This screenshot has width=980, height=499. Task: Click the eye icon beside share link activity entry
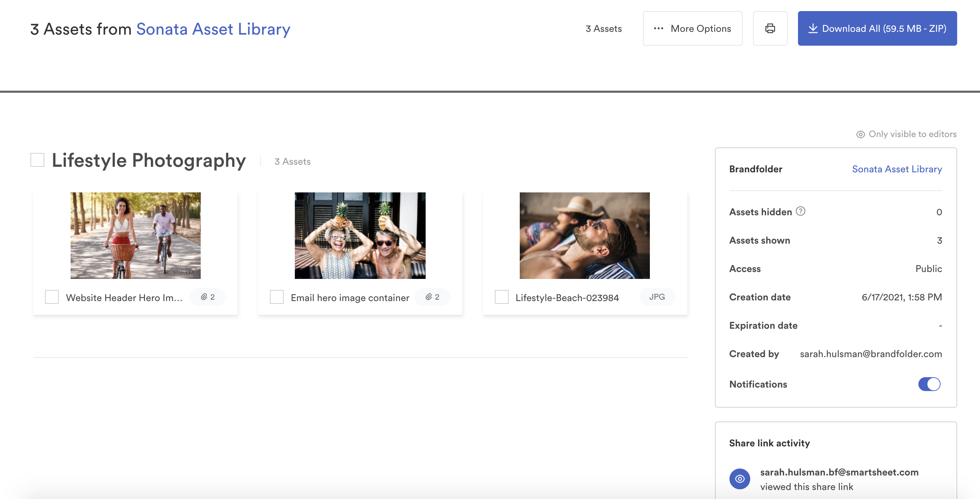coord(739,479)
